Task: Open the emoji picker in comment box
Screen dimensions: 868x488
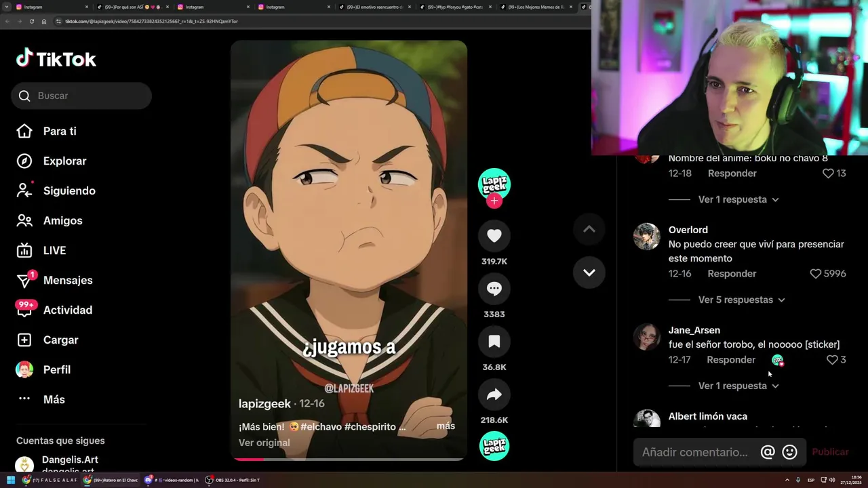Action: pyautogui.click(x=789, y=452)
